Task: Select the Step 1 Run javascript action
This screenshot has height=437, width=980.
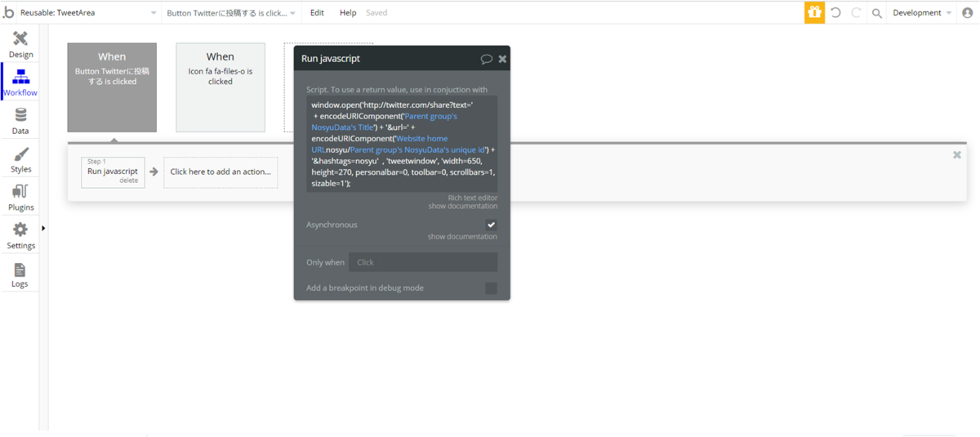Action: click(x=113, y=172)
